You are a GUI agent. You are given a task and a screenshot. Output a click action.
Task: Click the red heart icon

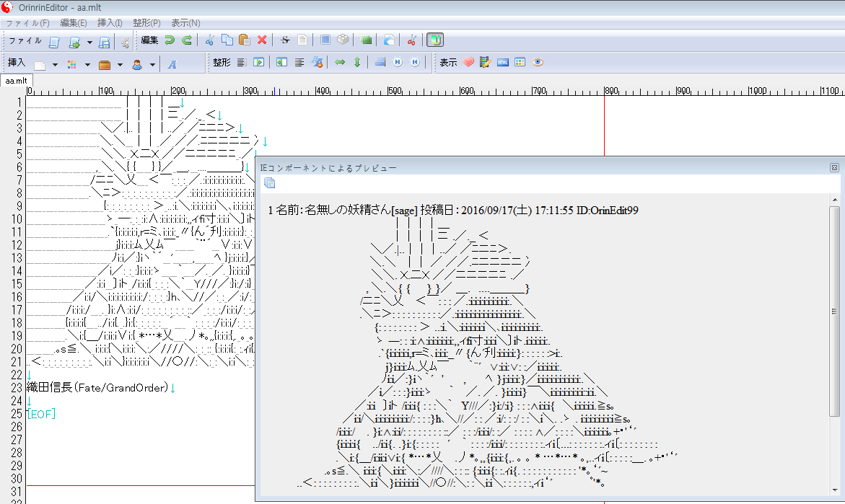(x=468, y=63)
